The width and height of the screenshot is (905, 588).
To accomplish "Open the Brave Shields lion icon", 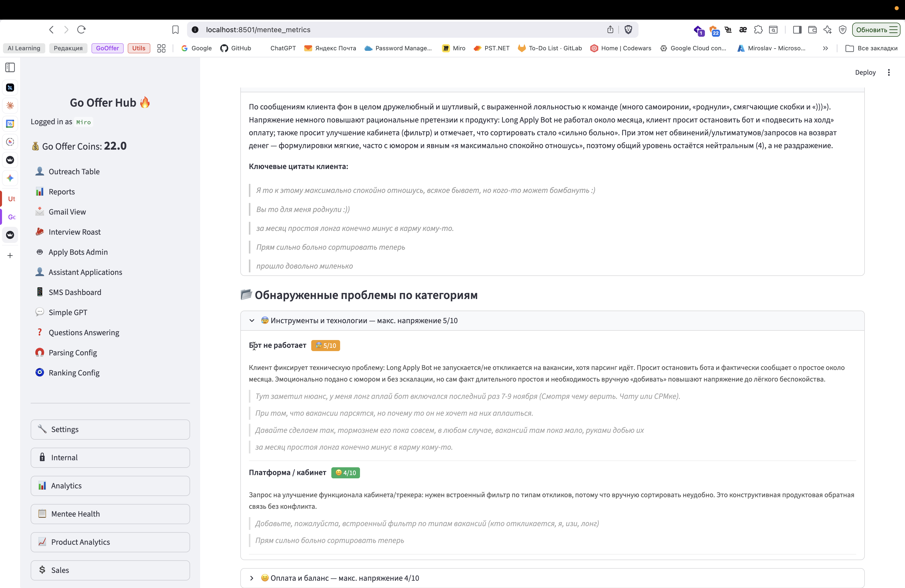I will click(x=628, y=30).
